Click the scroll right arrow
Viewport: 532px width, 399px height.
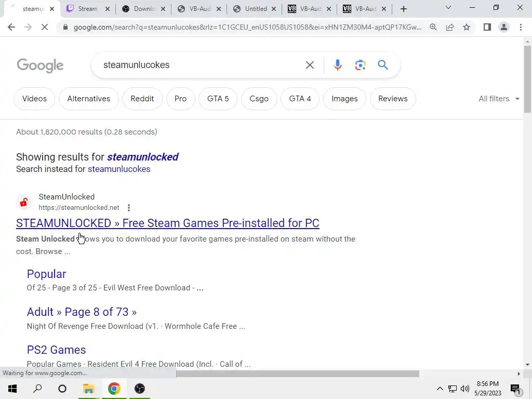tap(518, 374)
